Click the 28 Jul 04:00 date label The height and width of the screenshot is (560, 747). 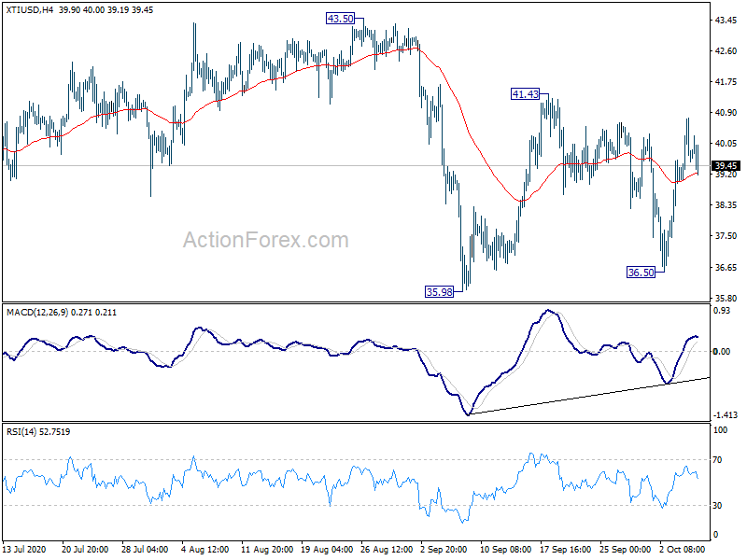(x=145, y=549)
